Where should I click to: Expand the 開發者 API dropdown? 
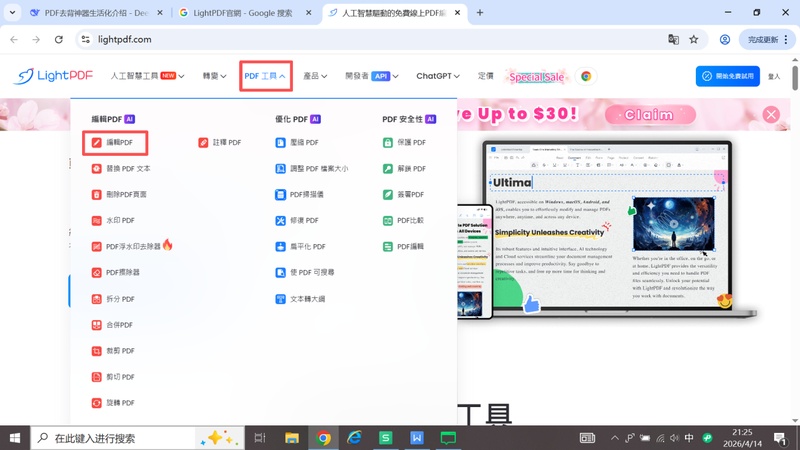(372, 76)
